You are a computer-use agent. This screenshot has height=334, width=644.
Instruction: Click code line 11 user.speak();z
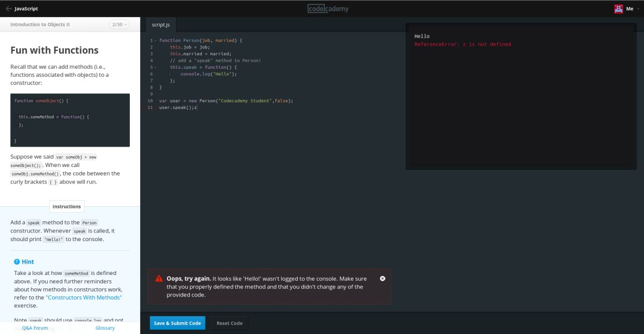pyautogui.click(x=178, y=107)
